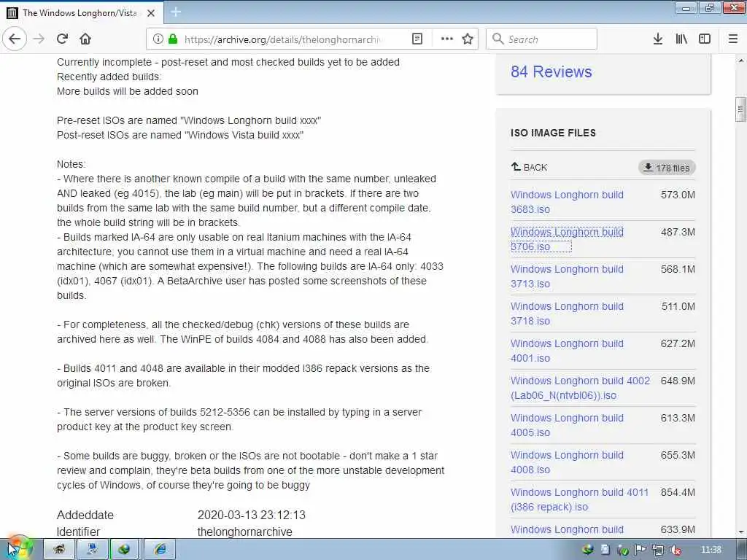This screenshot has height=560, width=747.
Task: Click the archive.org address bar URL
Action: (x=283, y=39)
